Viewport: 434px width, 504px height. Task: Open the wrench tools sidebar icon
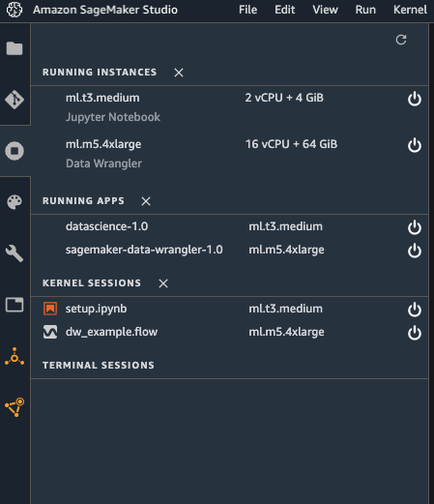[14, 253]
